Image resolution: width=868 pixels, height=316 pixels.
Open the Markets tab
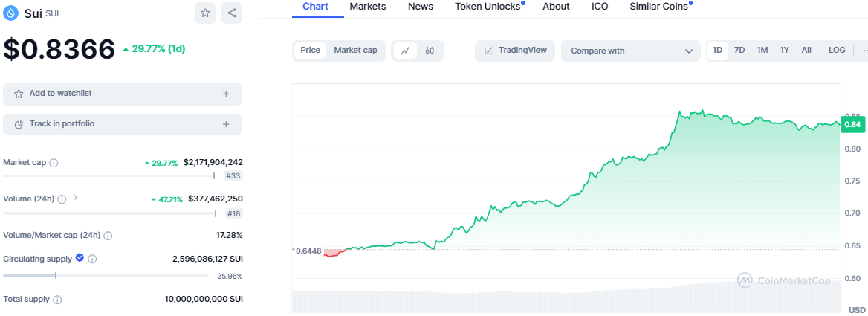click(x=368, y=7)
